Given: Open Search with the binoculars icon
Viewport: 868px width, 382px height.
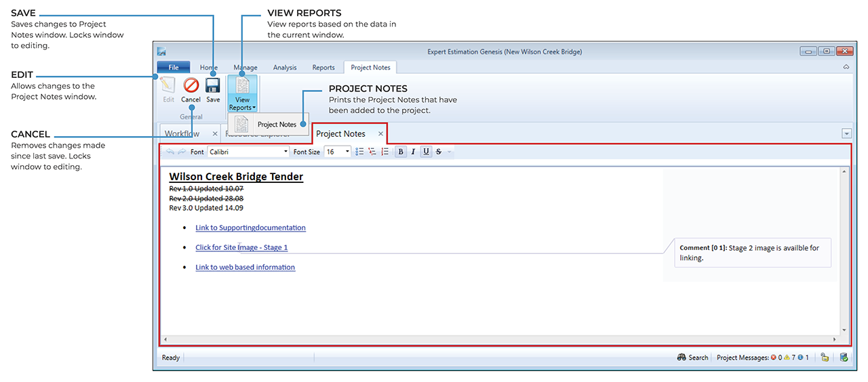Looking at the screenshot, I should point(682,358).
